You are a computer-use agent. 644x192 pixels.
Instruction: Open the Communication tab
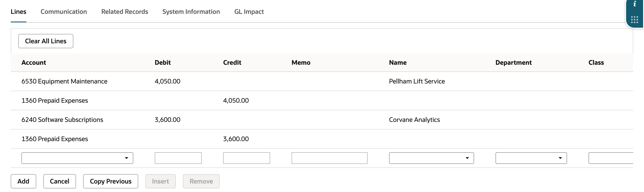click(64, 12)
